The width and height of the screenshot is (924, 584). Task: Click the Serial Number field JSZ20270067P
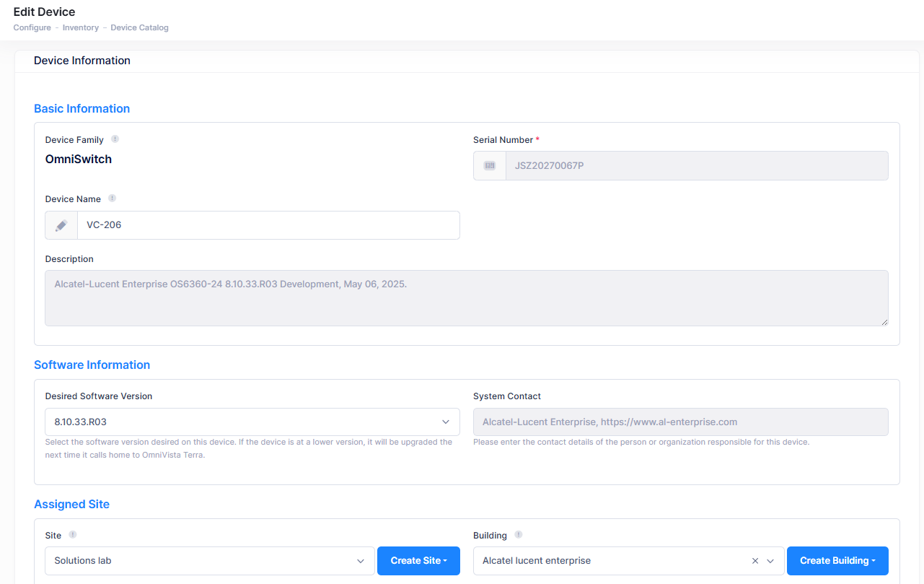696,165
